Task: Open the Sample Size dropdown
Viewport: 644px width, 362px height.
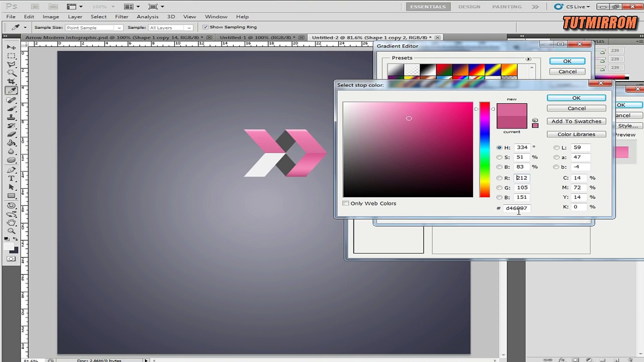Action: 94,28
